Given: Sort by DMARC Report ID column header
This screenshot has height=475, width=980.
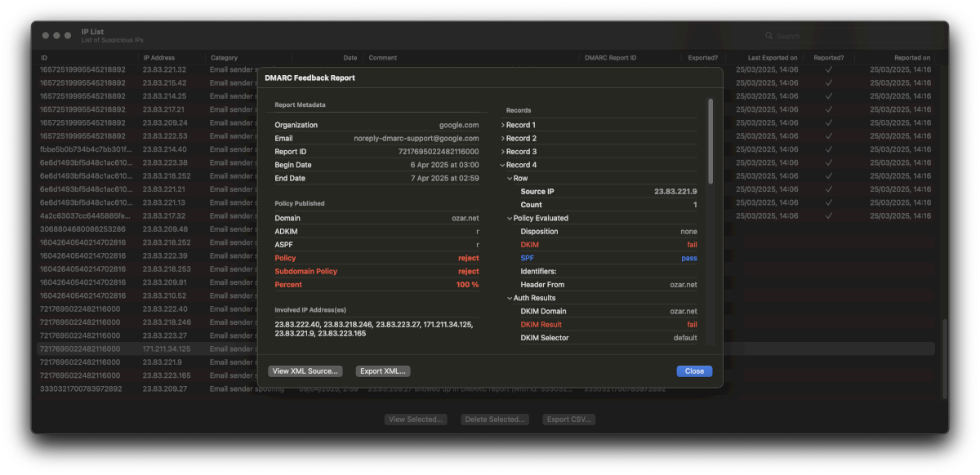Looking at the screenshot, I should pos(611,58).
